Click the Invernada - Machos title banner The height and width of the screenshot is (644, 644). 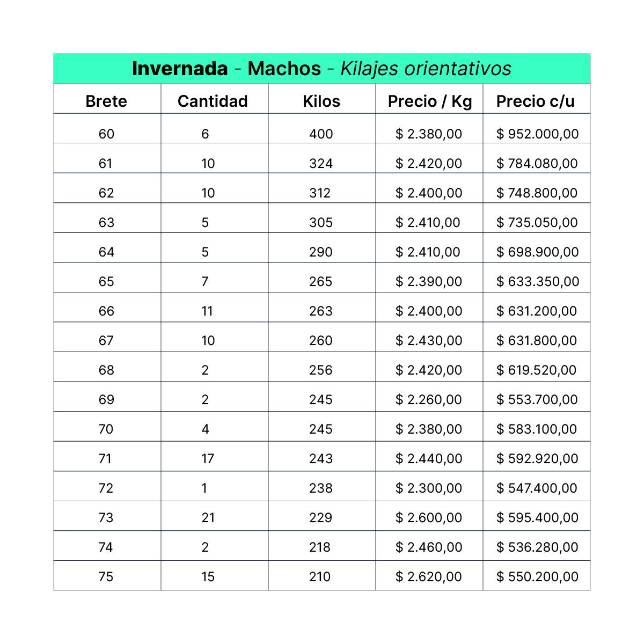tap(322, 69)
